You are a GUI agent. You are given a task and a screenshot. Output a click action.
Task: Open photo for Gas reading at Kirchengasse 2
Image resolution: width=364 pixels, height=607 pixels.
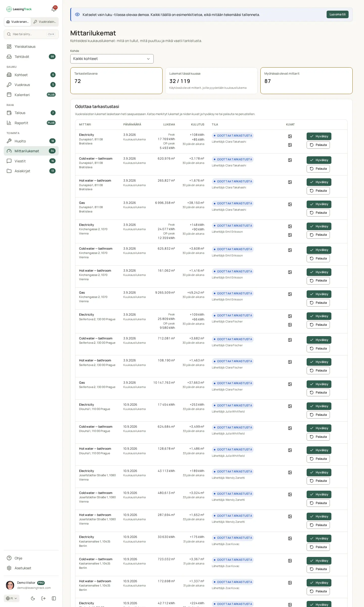290,294
